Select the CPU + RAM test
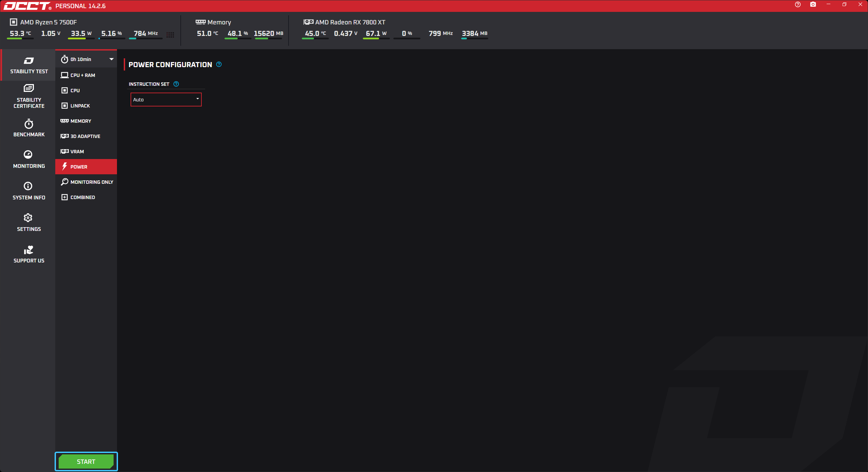Image resolution: width=868 pixels, height=472 pixels. [82, 75]
